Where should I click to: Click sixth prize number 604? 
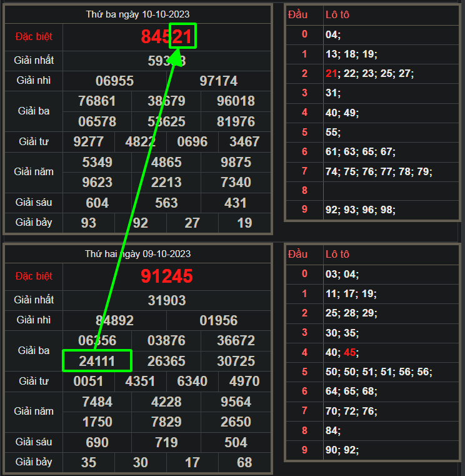pos(97,203)
